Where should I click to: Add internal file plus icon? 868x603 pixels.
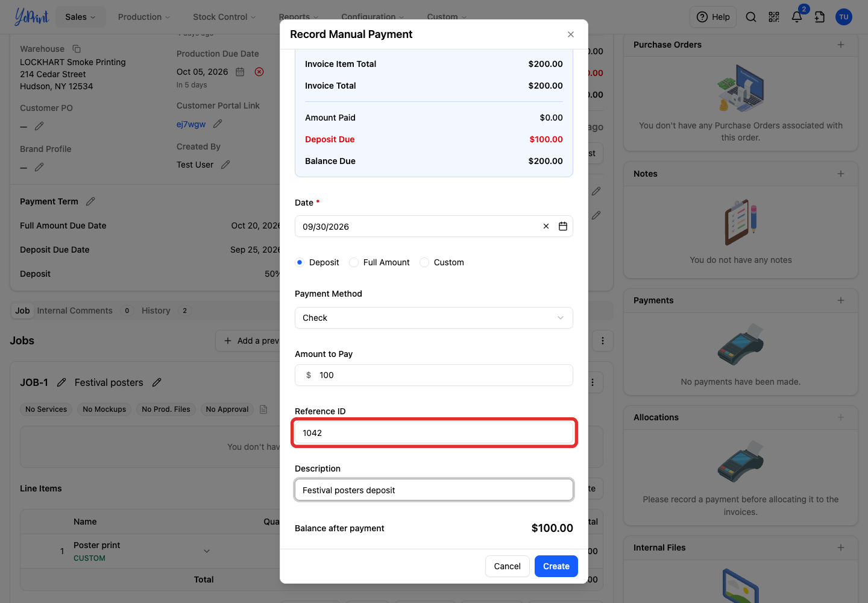pyautogui.click(x=841, y=548)
